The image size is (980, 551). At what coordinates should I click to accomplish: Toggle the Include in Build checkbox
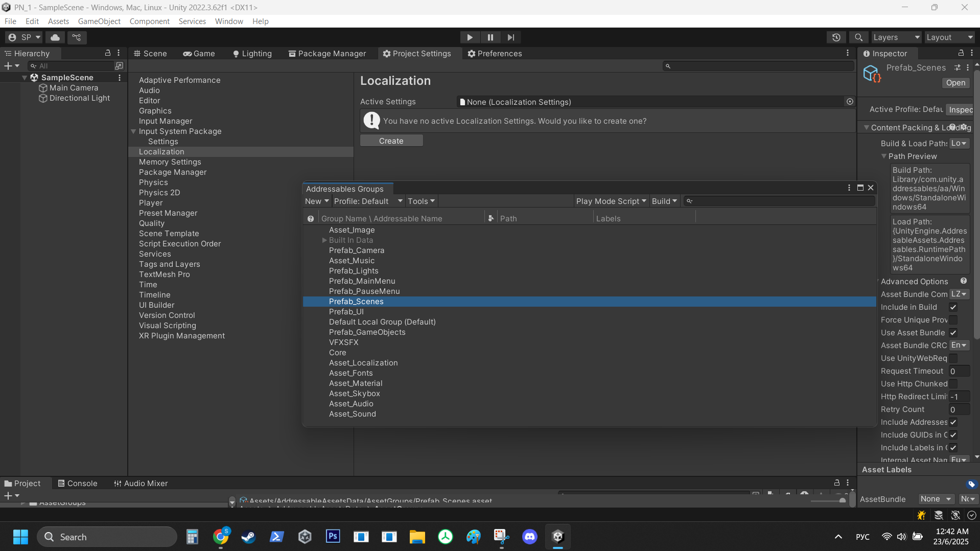[953, 307]
